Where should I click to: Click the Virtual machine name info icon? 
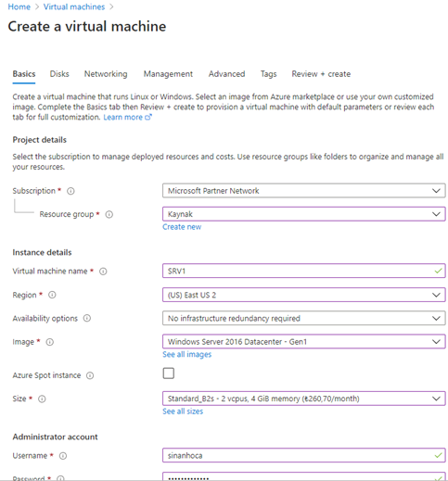tap(103, 272)
